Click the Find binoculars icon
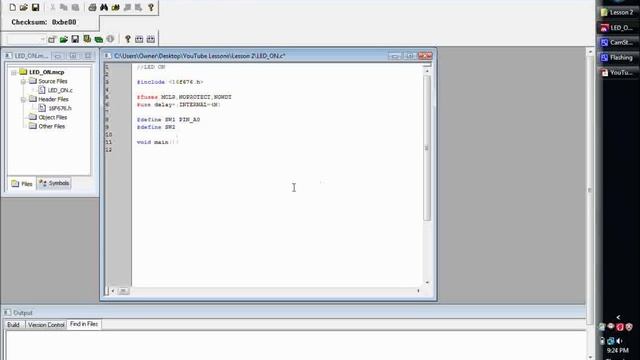Screen dimensions: 640x360 (104, 7)
